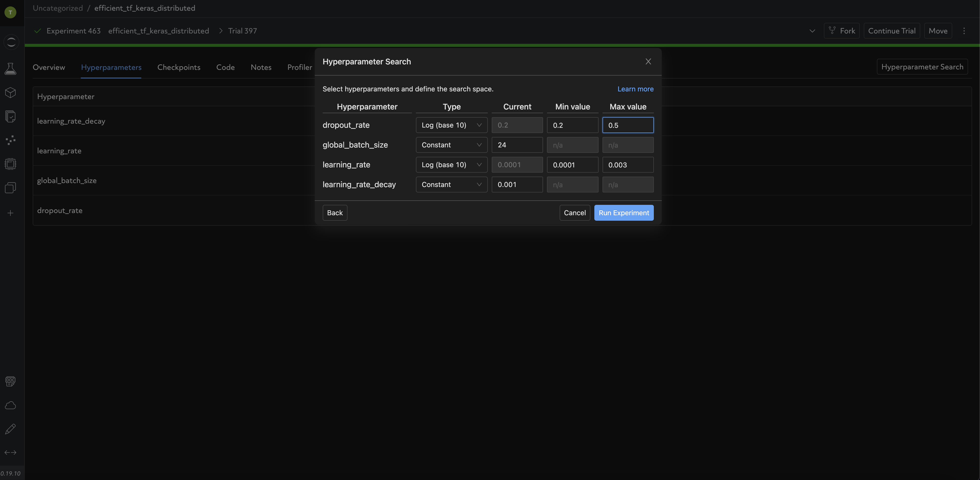The width and height of the screenshot is (980, 480).
Task: Open the cluster chip icon in sidebar
Action: 10,164
